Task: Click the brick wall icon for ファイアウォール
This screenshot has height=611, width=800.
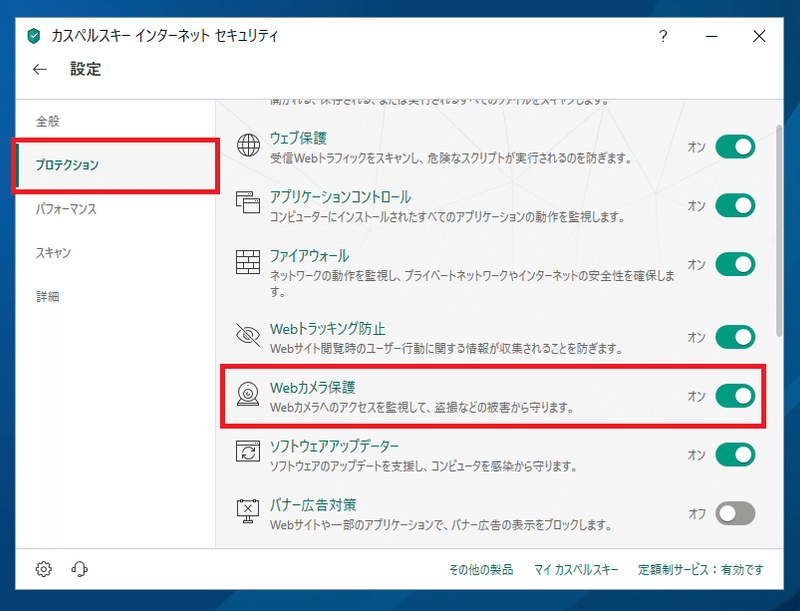Action: click(x=248, y=262)
